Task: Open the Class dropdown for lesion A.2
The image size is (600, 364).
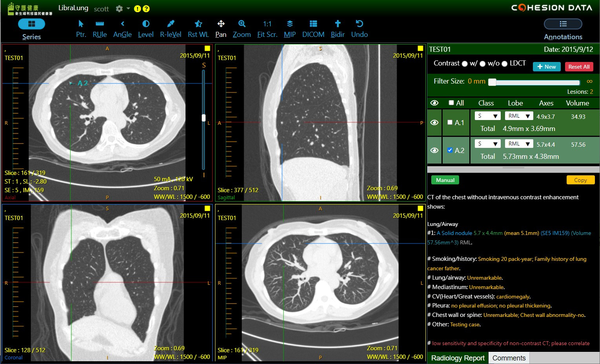Action: click(x=487, y=144)
